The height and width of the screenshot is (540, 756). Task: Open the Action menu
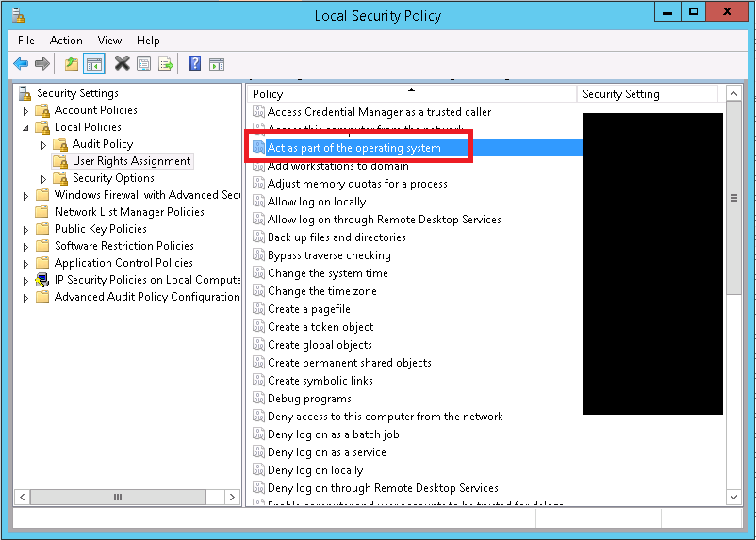(x=66, y=41)
